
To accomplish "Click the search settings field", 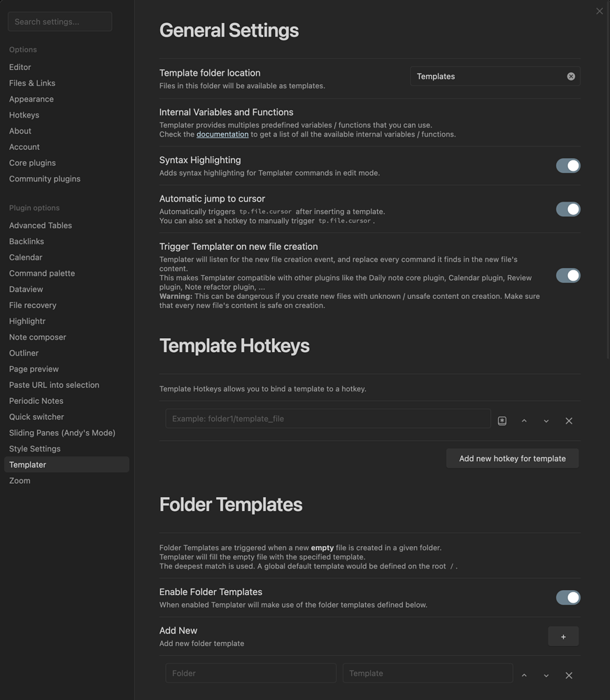I will pyautogui.click(x=59, y=21).
